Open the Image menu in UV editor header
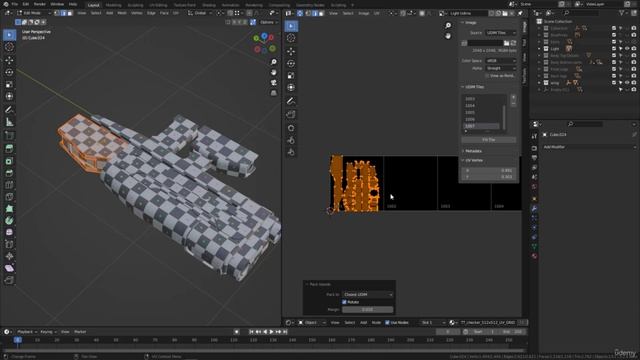 coord(364,13)
